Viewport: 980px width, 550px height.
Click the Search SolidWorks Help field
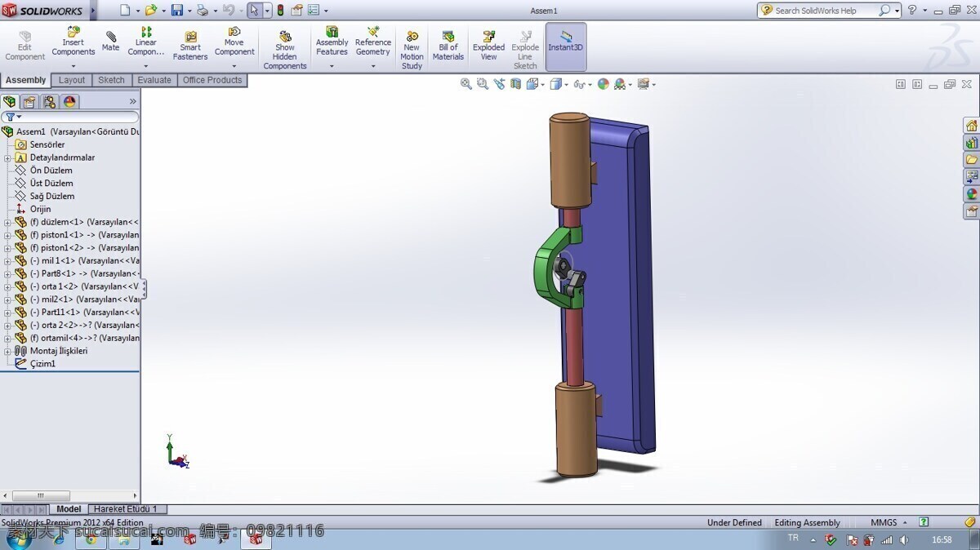tap(830, 11)
